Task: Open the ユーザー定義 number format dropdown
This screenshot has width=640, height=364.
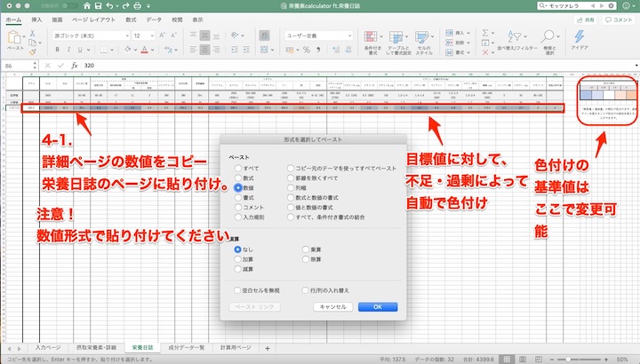Action: click(350, 36)
